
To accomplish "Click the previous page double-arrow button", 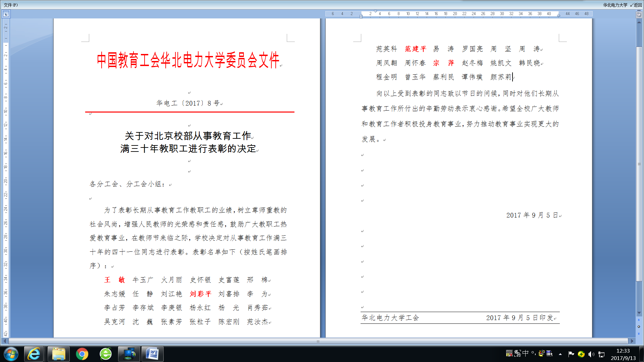I will pos(639,320).
